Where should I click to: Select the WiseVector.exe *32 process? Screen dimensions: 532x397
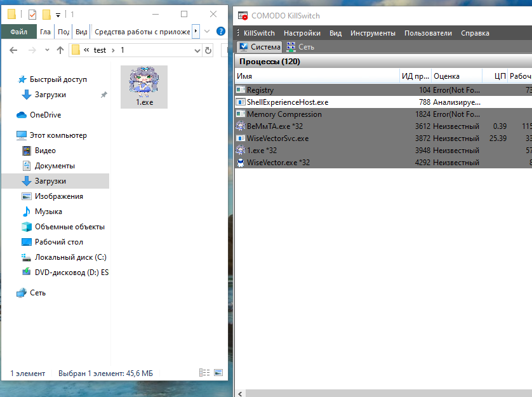pos(383,163)
